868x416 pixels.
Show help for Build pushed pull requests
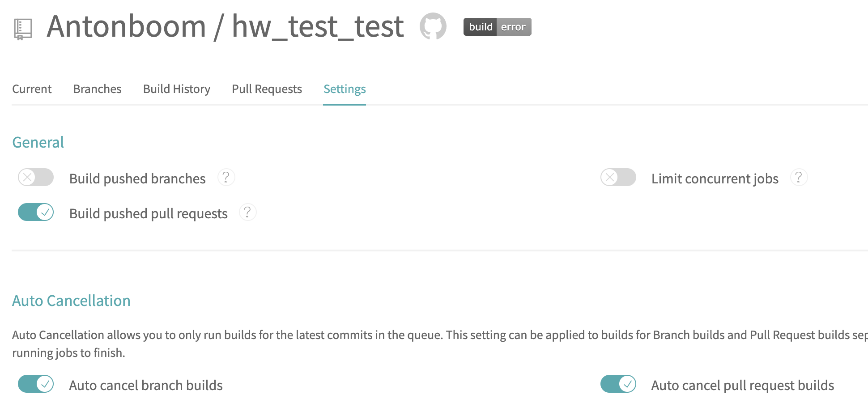[x=248, y=212]
